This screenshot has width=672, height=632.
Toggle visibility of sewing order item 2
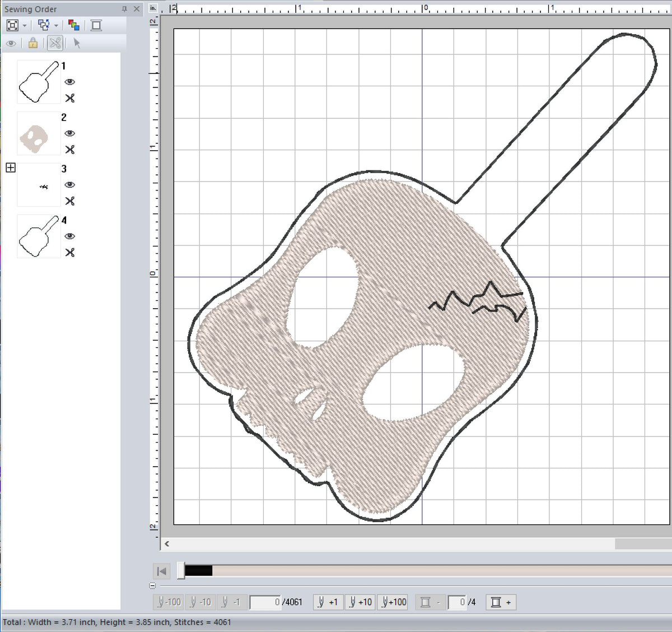click(x=69, y=133)
